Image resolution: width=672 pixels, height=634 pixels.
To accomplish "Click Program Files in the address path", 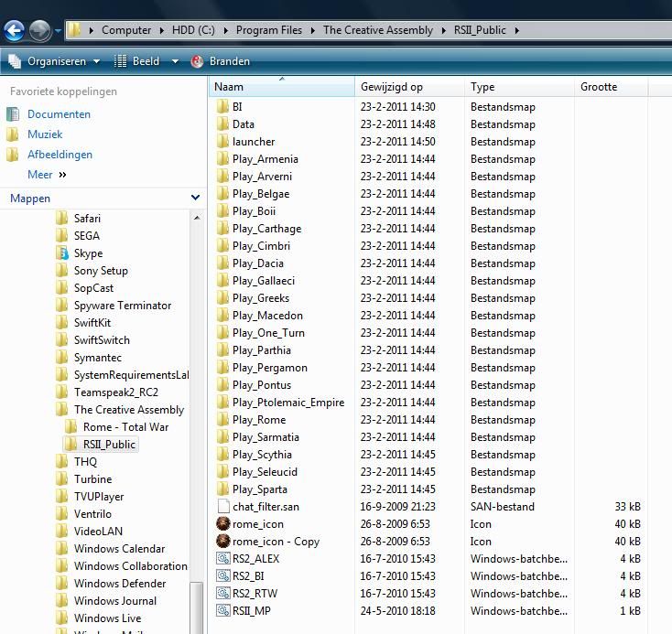I will (268, 30).
